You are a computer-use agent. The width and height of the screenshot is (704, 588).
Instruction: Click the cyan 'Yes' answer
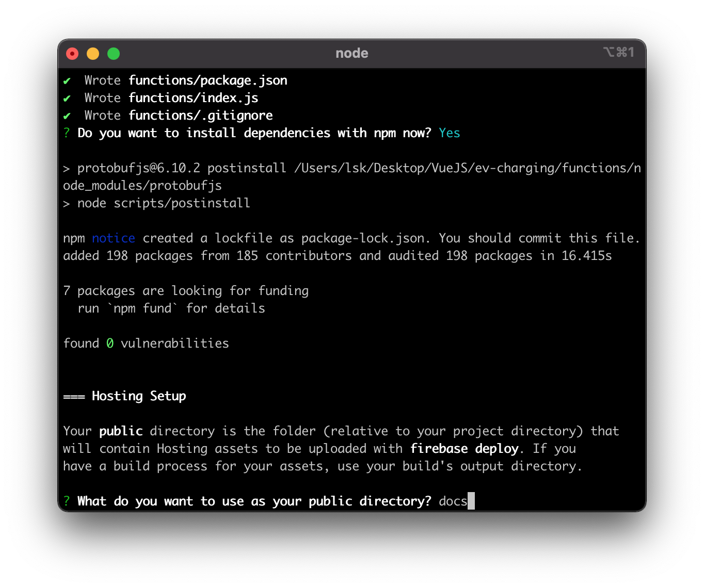tap(450, 133)
